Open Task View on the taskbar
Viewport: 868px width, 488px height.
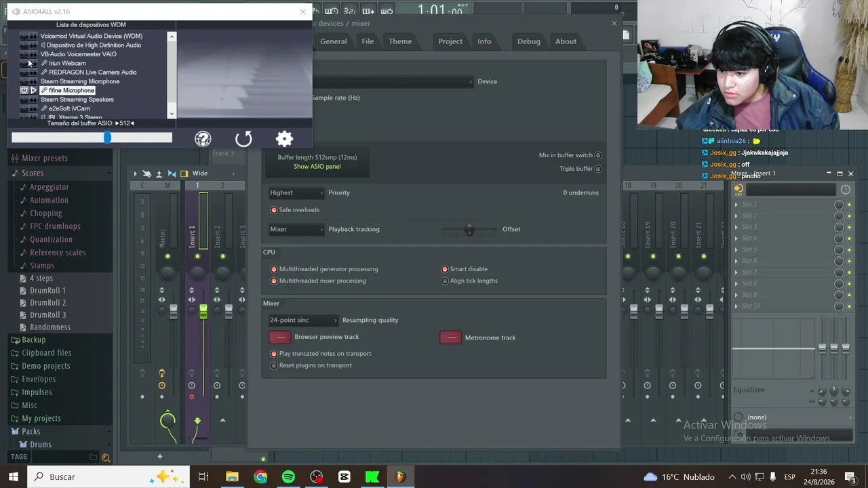click(203, 477)
